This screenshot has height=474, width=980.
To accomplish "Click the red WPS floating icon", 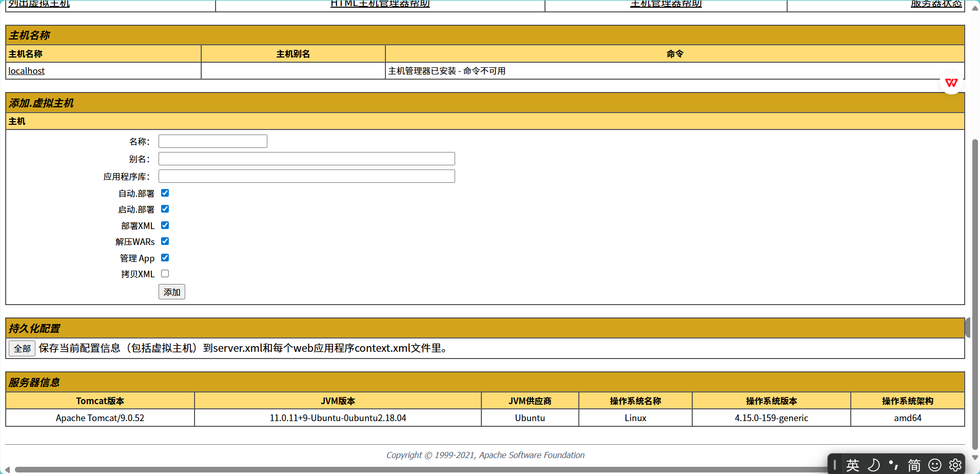I will (x=951, y=83).
